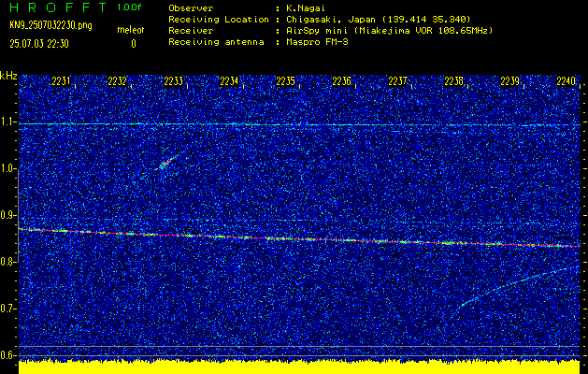Click the 0.7 kHz axis label
588x374 pixels.
[x=7, y=309]
